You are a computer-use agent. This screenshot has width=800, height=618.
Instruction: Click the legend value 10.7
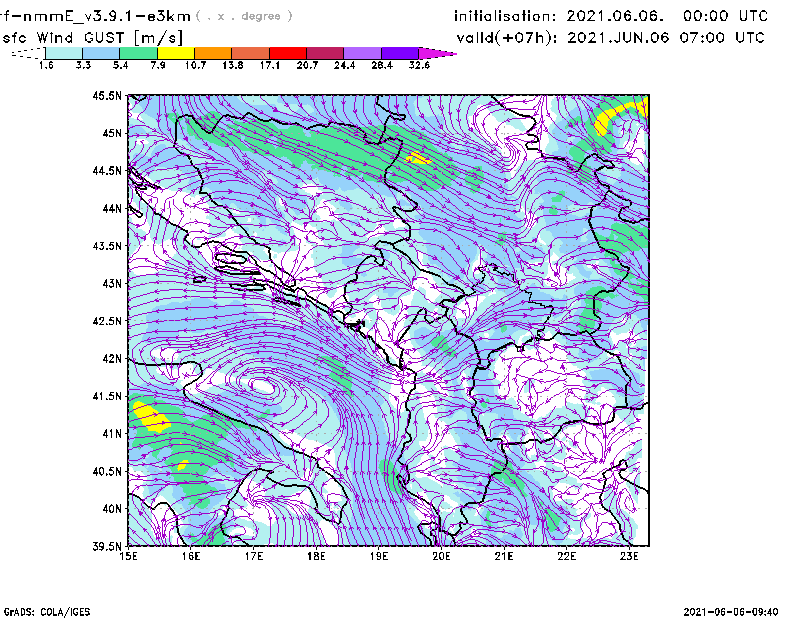(195, 65)
